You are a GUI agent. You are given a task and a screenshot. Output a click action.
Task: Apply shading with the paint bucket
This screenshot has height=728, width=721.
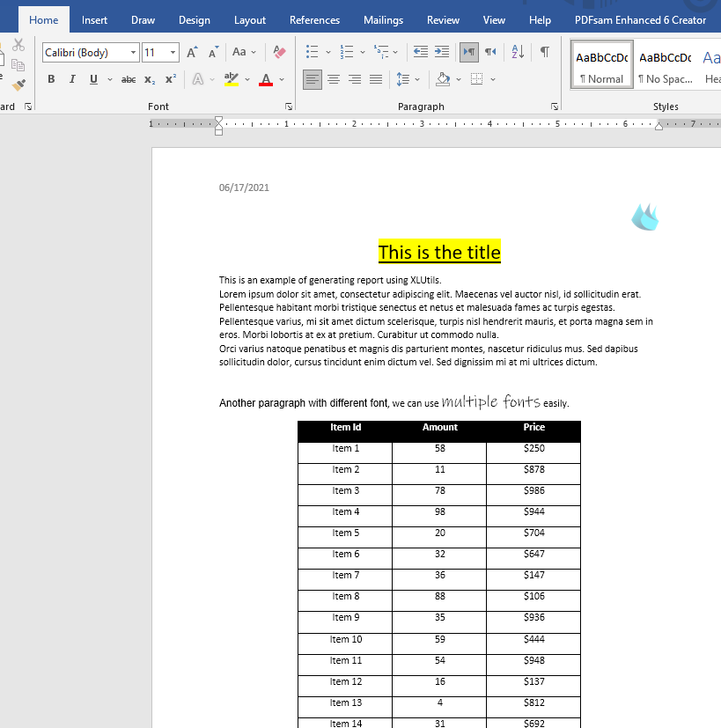click(x=443, y=79)
